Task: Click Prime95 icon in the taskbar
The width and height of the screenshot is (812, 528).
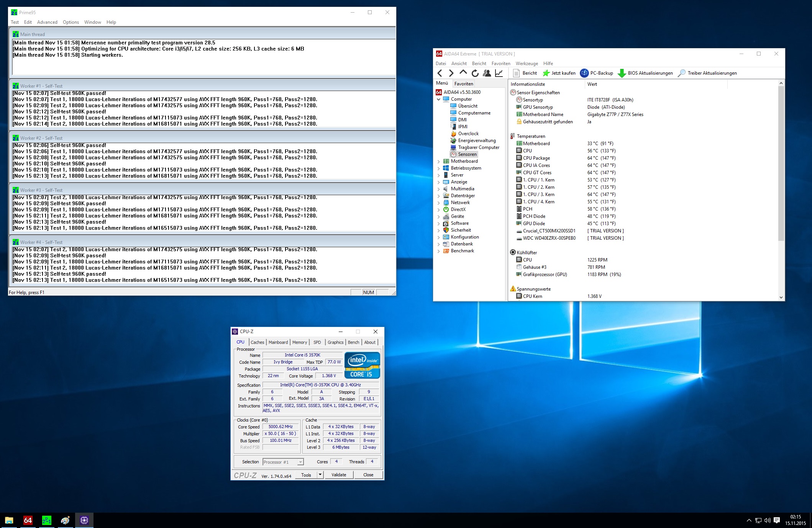Action: 46,520
